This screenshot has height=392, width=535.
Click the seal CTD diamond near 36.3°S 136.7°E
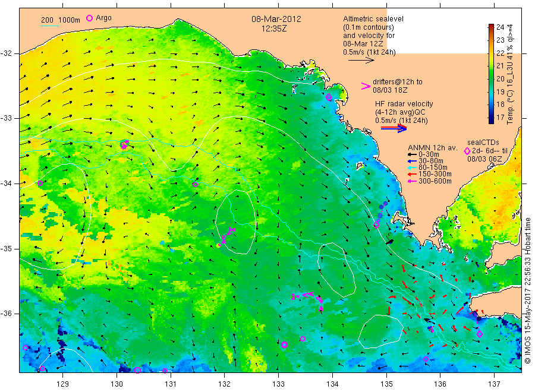pos(479,334)
